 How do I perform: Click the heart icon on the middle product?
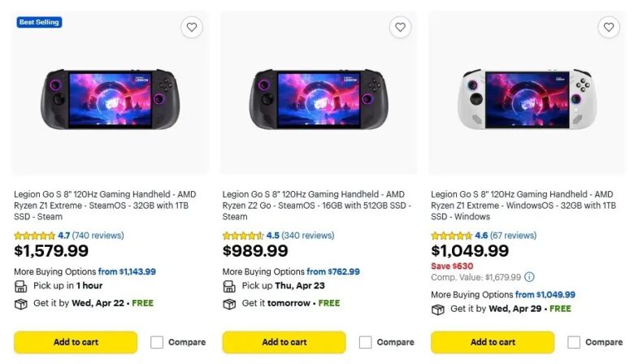400,28
